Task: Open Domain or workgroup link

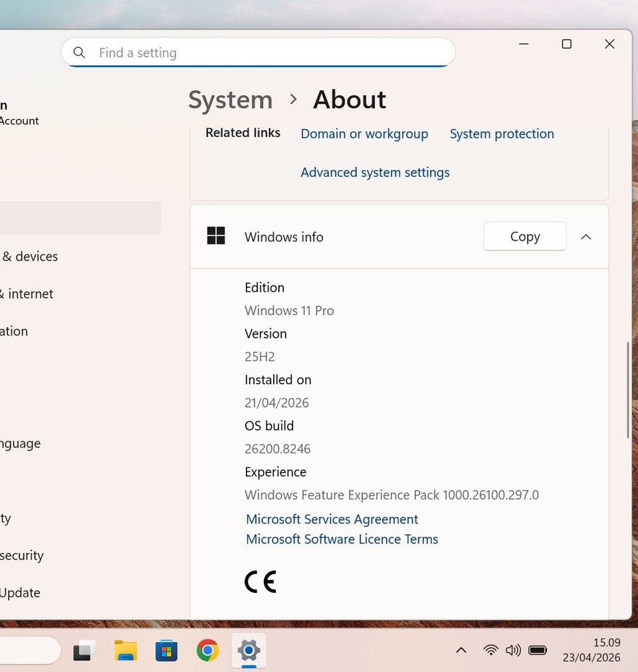Action: click(364, 134)
